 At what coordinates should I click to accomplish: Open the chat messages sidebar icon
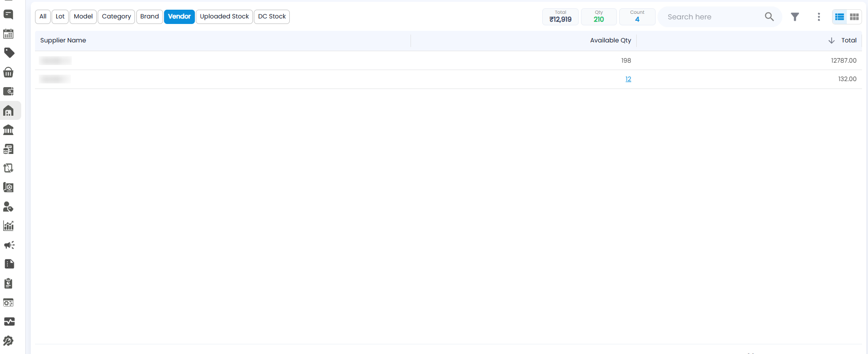pyautogui.click(x=8, y=15)
